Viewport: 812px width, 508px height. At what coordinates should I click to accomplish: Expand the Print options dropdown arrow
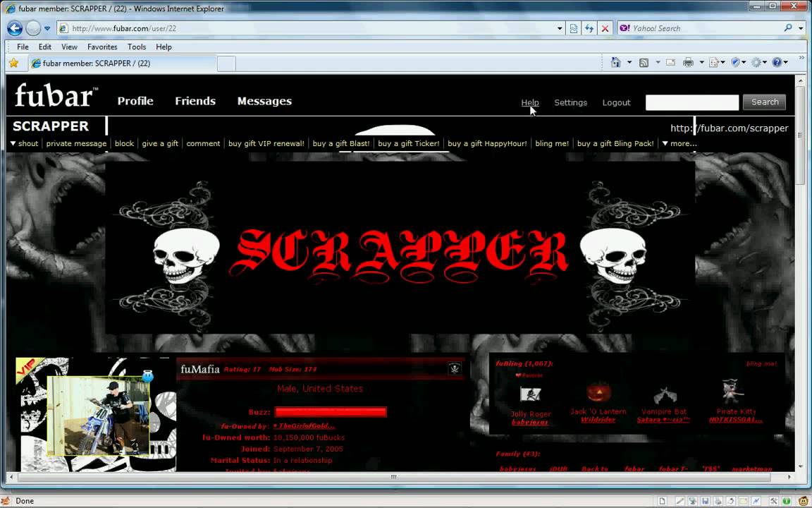pyautogui.click(x=702, y=63)
